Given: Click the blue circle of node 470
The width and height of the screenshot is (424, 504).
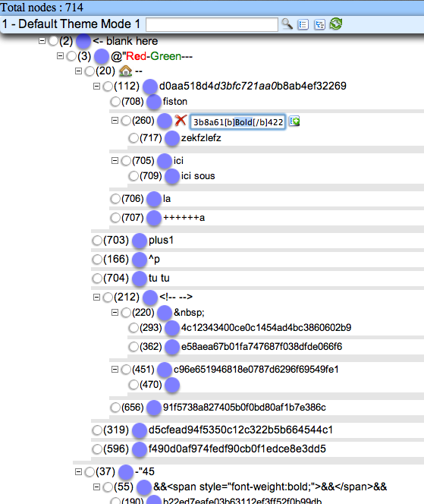Looking at the screenshot, I should [172, 385].
